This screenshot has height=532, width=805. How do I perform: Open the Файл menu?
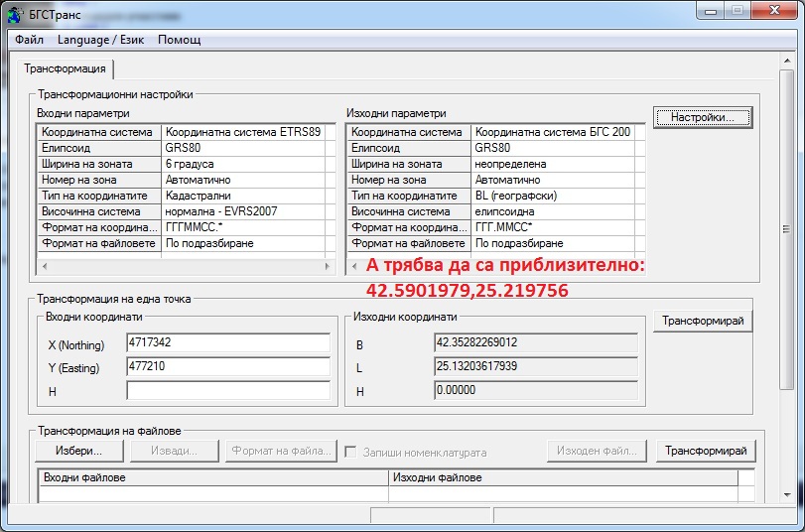click(x=30, y=40)
